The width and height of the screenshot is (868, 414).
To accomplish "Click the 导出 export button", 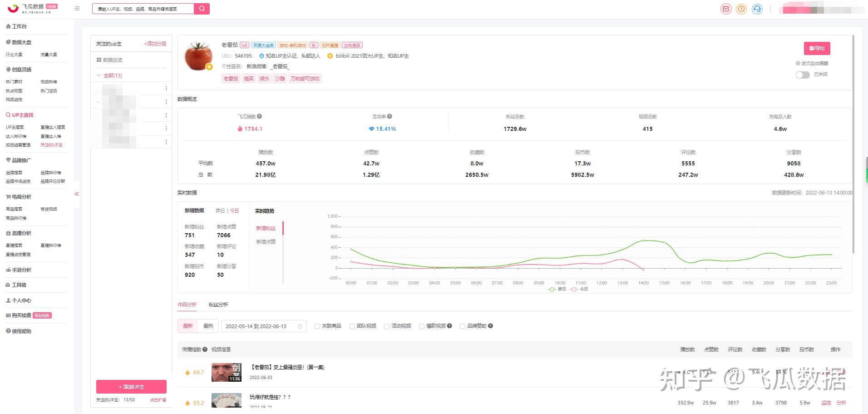I will 817,48.
